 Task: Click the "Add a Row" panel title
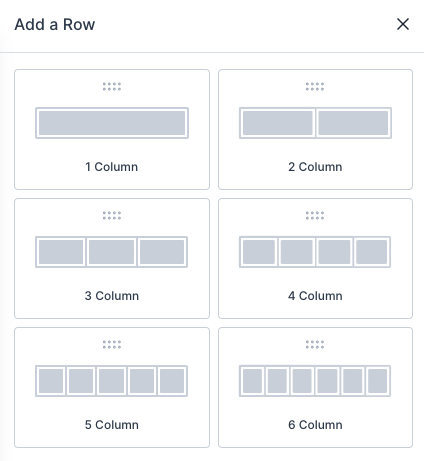click(55, 24)
